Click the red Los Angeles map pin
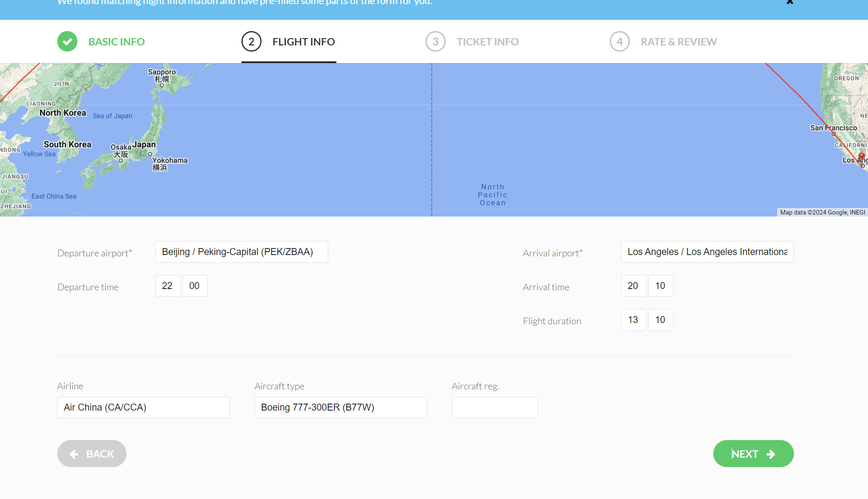The image size is (868, 499). tap(862, 156)
